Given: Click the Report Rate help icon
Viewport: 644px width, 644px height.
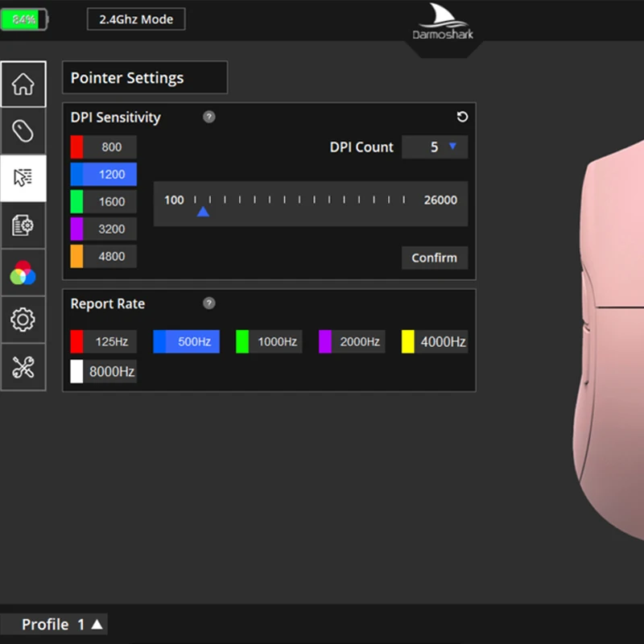Looking at the screenshot, I should tap(209, 303).
